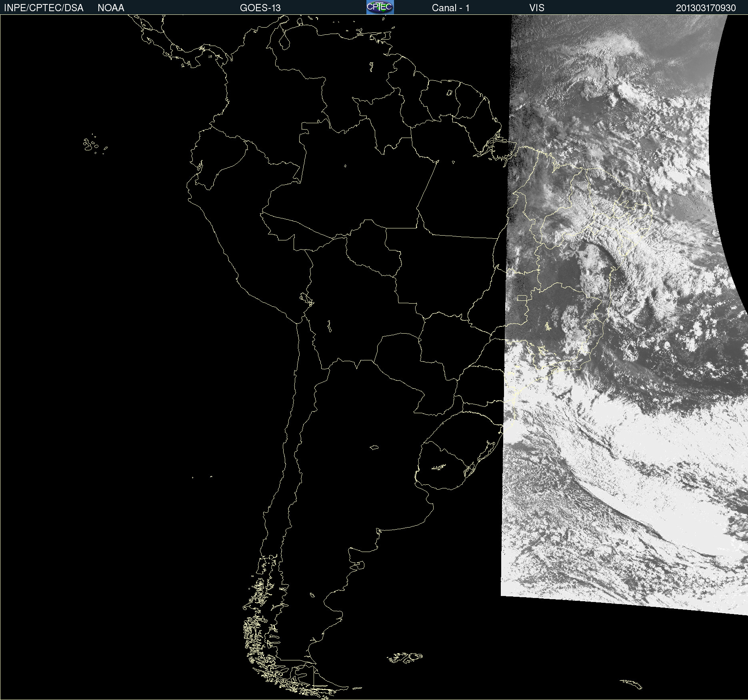This screenshot has width=748, height=700.
Task: Select the VIS channel label
Action: [537, 8]
